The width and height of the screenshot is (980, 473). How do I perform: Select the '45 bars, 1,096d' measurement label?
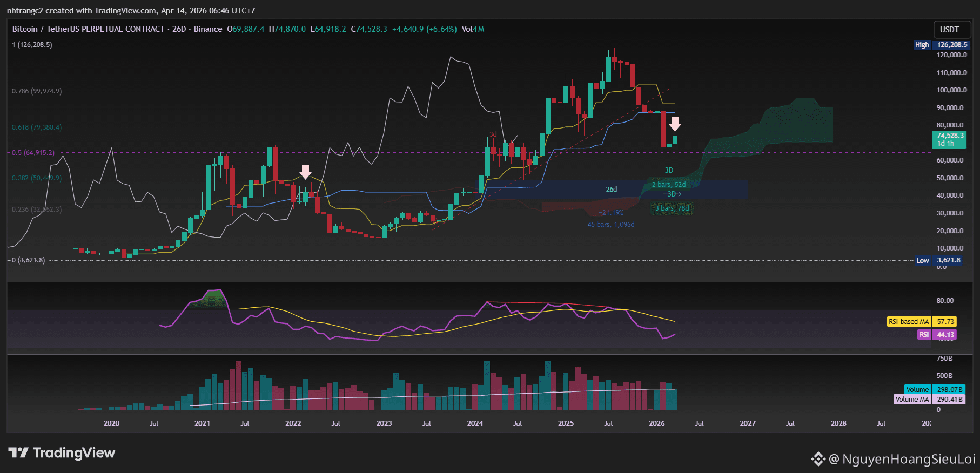pos(611,225)
